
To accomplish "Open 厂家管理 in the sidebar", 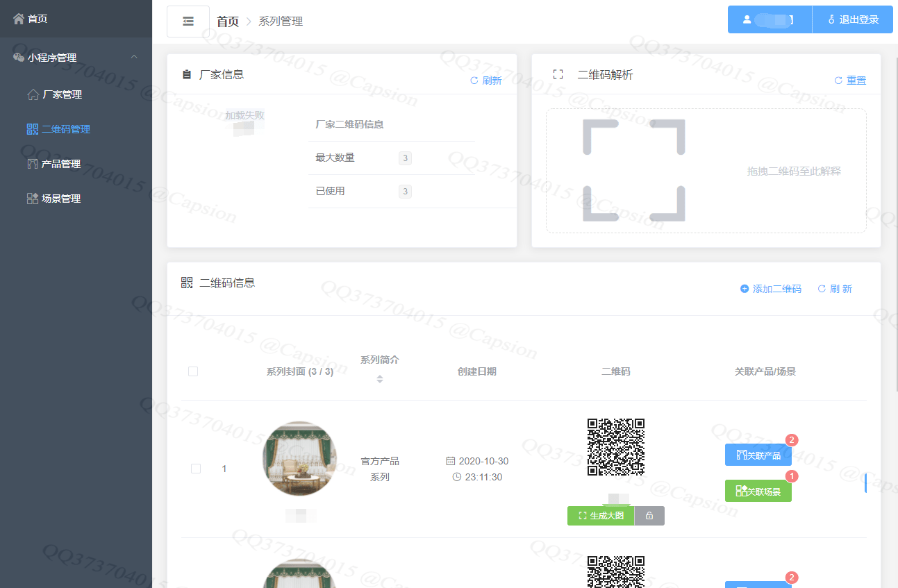I will tap(76, 94).
